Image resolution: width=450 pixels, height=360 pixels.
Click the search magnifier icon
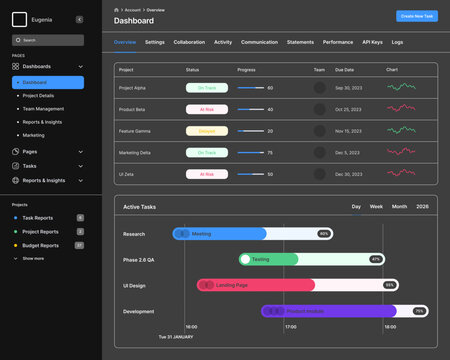click(x=18, y=40)
